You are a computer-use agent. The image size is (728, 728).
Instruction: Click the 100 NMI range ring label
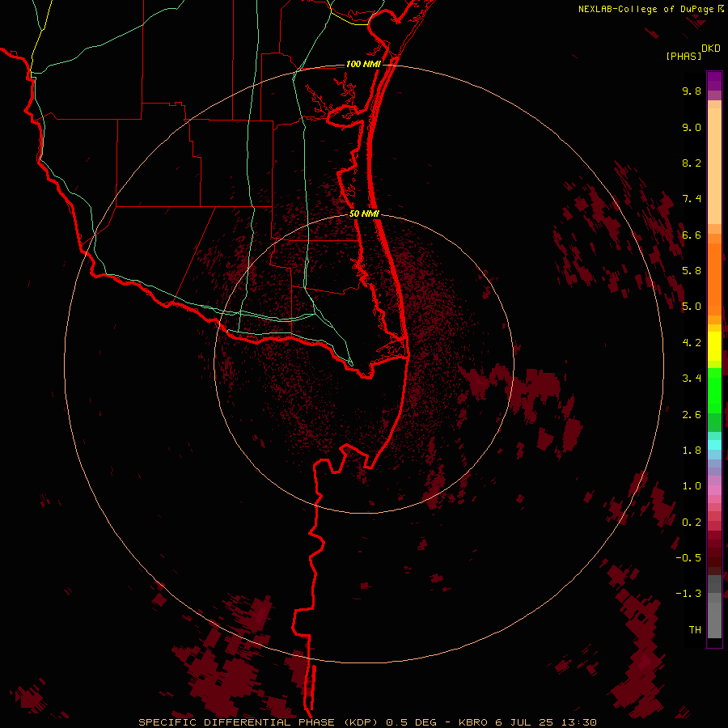point(363,64)
